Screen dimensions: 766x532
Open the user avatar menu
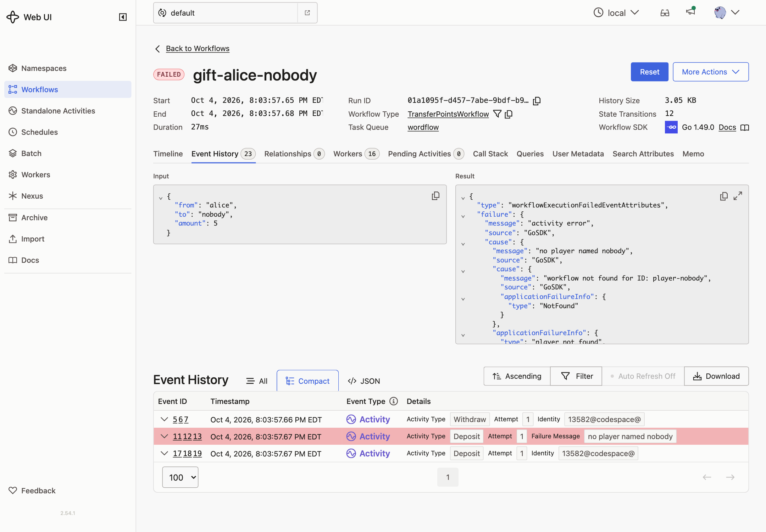click(x=727, y=12)
